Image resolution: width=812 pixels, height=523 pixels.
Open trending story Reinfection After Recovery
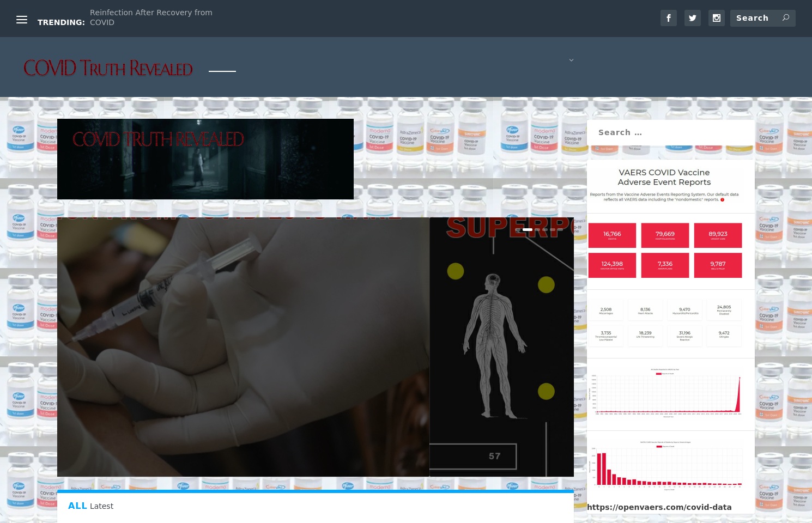pos(151,17)
